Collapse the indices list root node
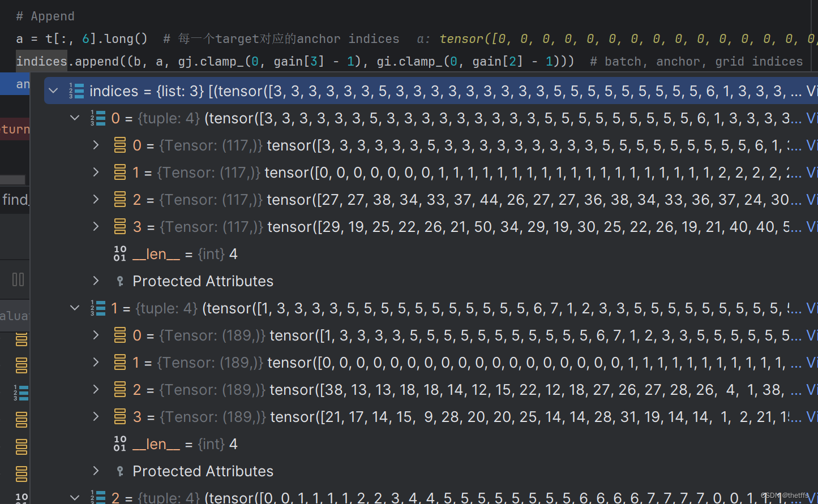Image resolution: width=818 pixels, height=504 pixels. (x=54, y=91)
